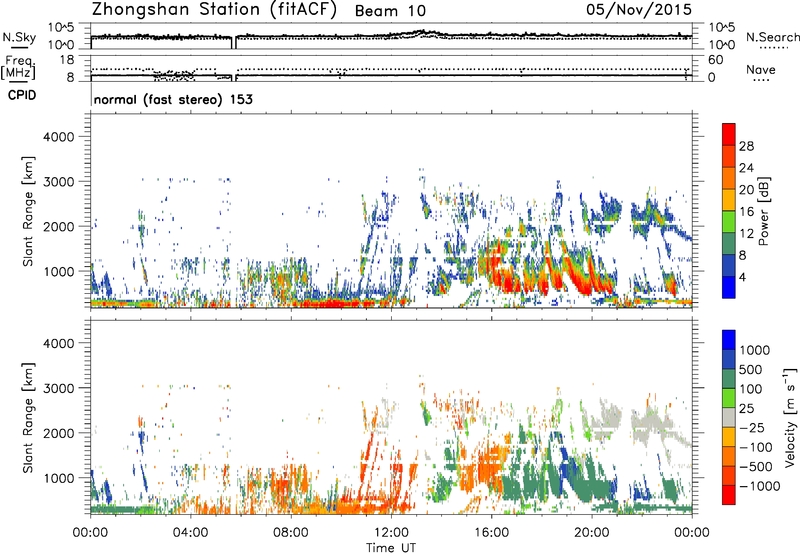800x554 pixels.
Task: Click the 2000 tick in velocity panel
Action: coord(58,433)
